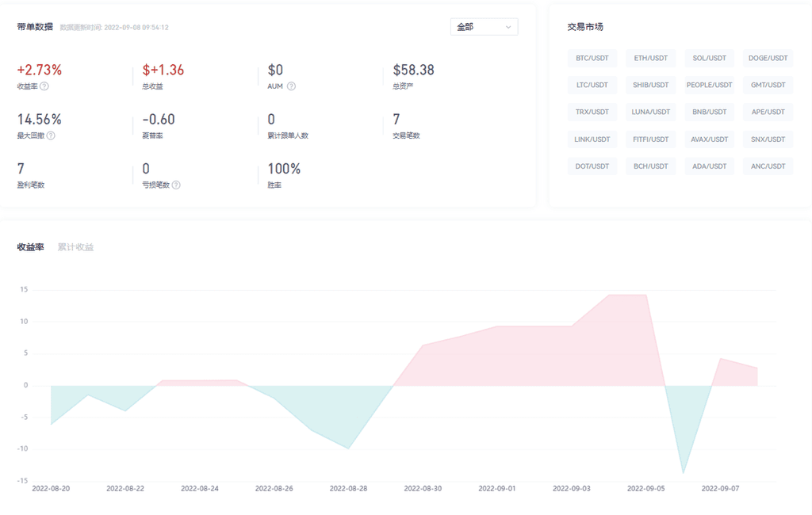This screenshot has width=812, height=515.
Task: Click the +2.73% return rate value
Action: [39, 70]
